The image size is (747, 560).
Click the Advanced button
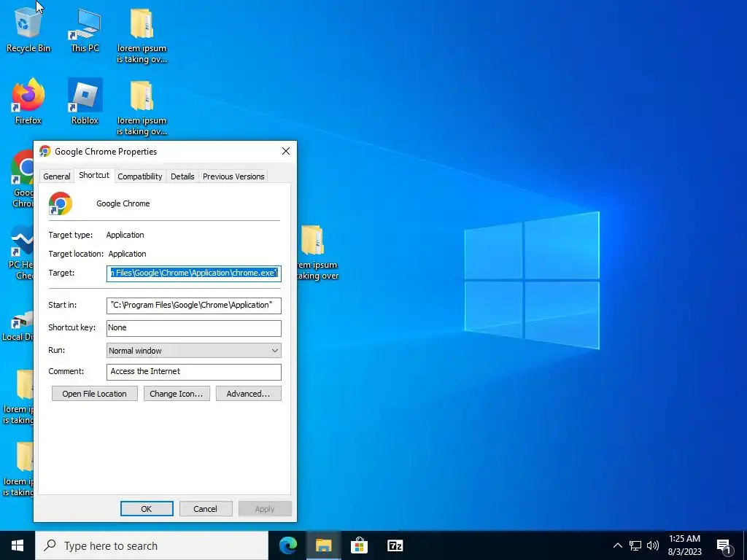[x=248, y=393]
